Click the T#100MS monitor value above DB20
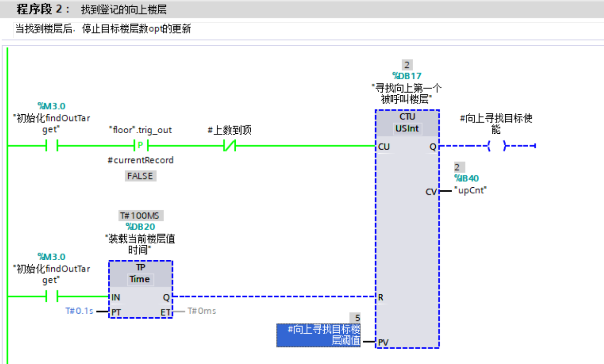The image size is (604, 364). pos(141,216)
